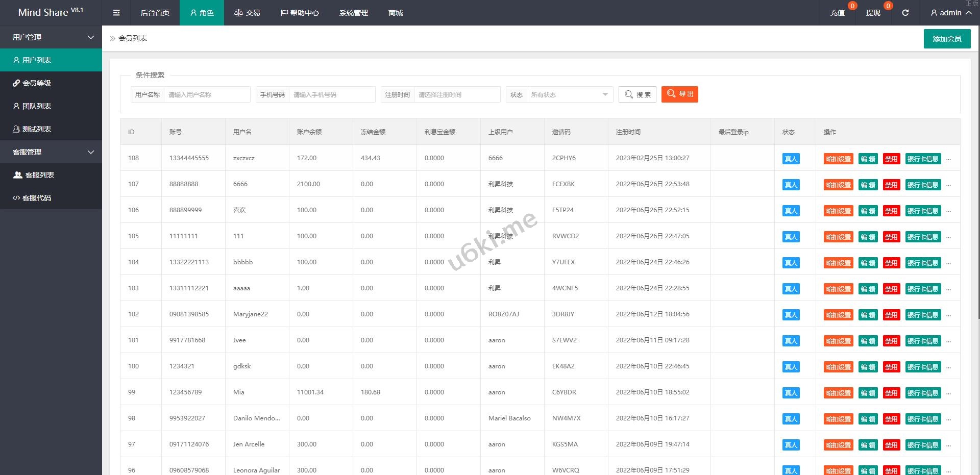Click 禁用 to disable user Jvee

(891, 341)
